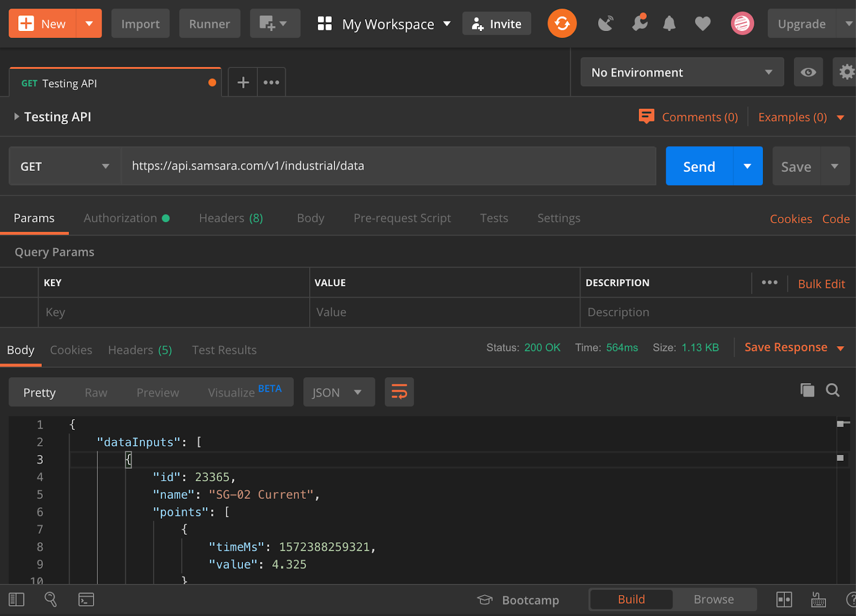The image size is (856, 616).
Task: Open the keyboard shortcuts icon
Action: (x=818, y=599)
